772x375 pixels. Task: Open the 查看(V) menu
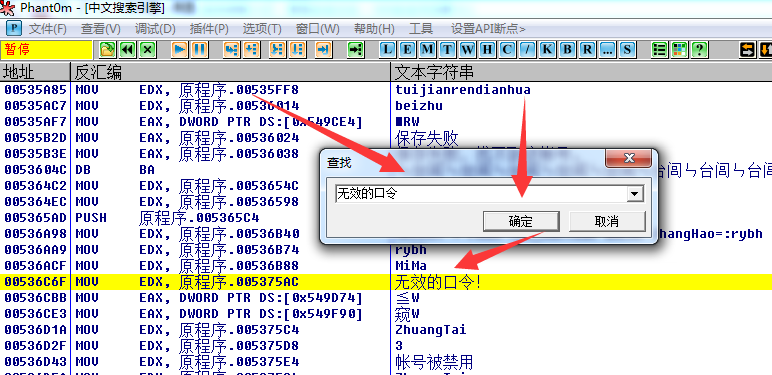click(100, 29)
